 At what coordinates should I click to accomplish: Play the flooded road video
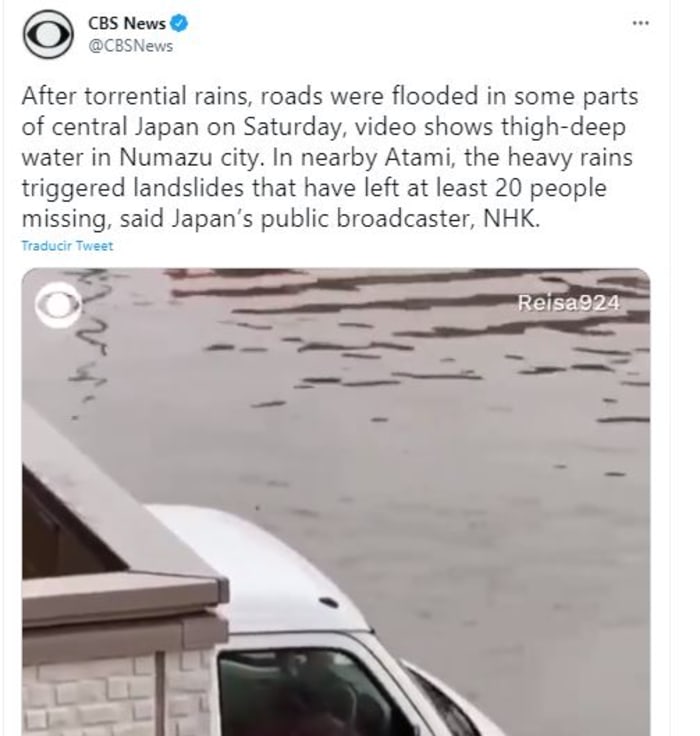(336, 502)
